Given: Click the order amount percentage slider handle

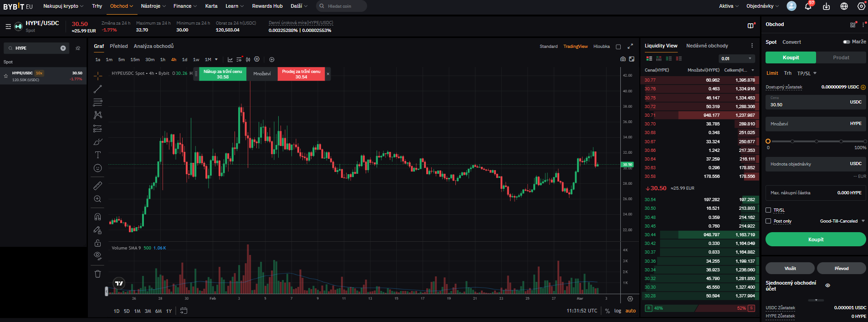Looking at the screenshot, I should 768,141.
